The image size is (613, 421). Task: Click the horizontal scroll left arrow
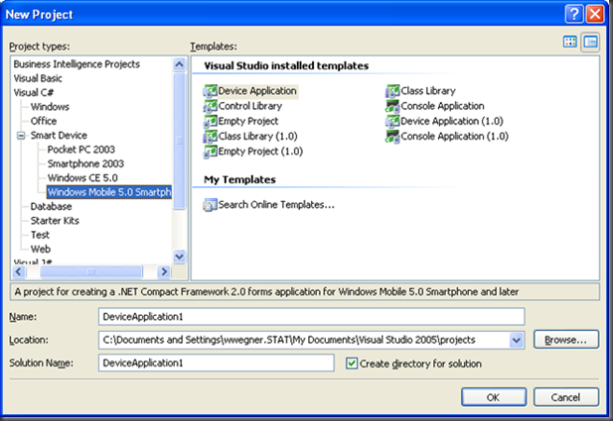click(19, 271)
